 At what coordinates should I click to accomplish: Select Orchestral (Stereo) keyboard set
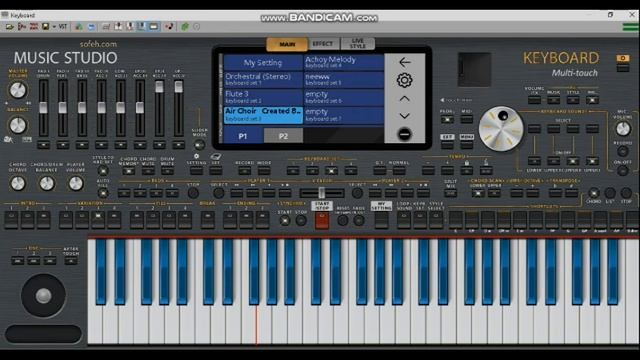click(263, 80)
